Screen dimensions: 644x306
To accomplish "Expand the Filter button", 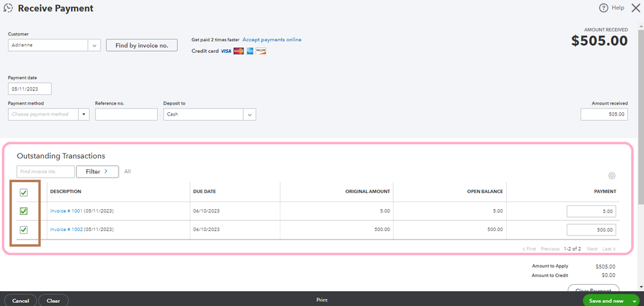I will 97,172.
